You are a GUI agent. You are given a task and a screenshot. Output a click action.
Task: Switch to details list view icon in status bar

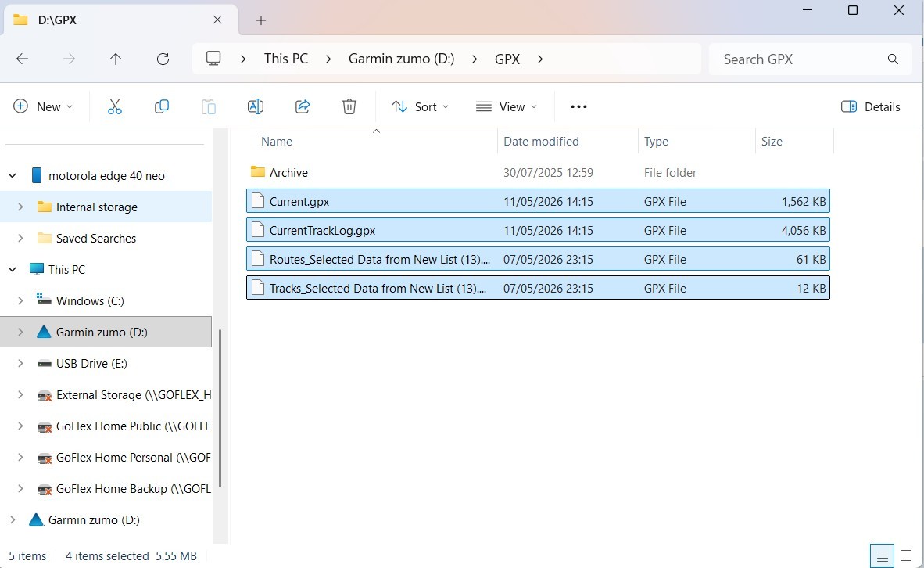click(882, 555)
